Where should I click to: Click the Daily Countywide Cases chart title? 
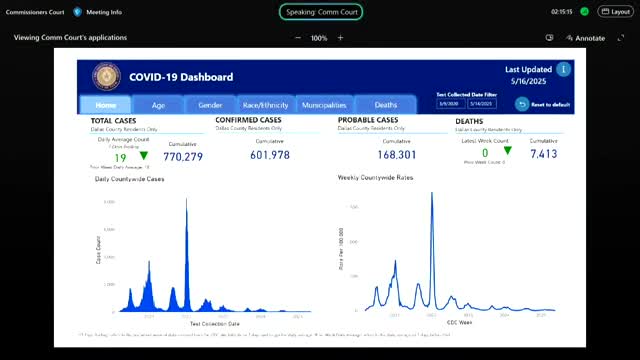129,179
